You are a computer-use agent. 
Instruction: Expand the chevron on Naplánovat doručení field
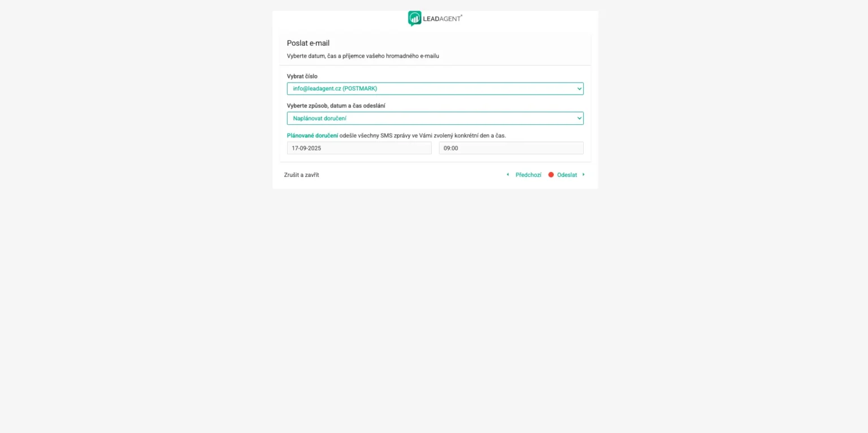[x=579, y=118]
